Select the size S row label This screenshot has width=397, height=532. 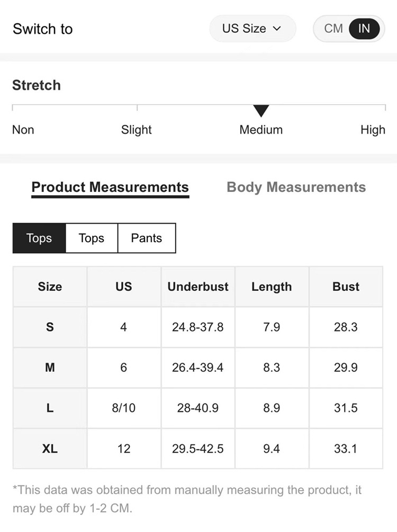[x=50, y=327]
